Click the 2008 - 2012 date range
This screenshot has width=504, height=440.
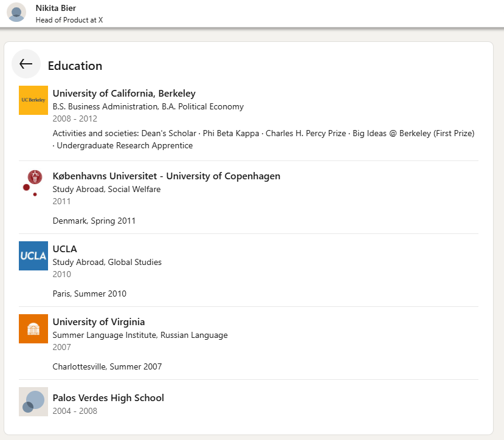(x=75, y=119)
